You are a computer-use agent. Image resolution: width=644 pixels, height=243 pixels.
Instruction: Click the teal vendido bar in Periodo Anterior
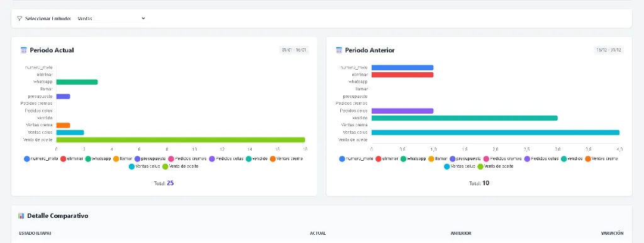[465, 118]
